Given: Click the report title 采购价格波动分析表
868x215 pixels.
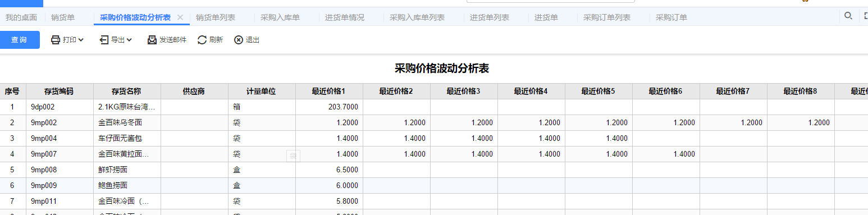Looking at the screenshot, I should (x=442, y=68).
